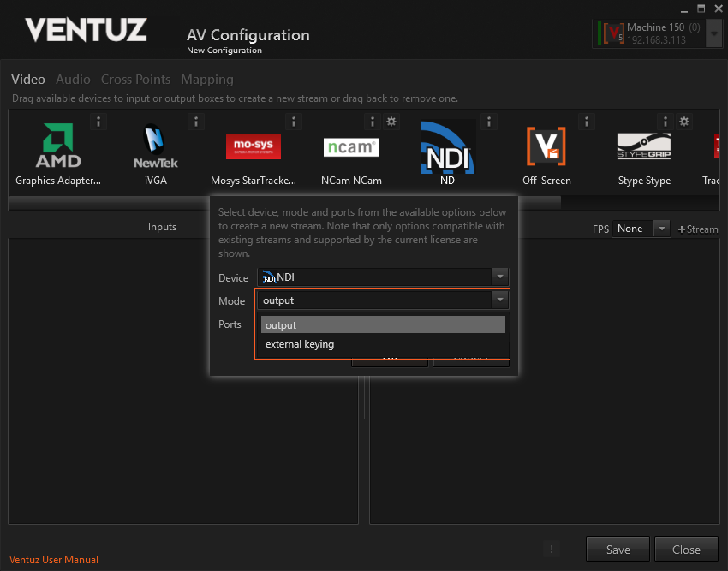Click the Mosys StarTracker device icon

[253, 146]
